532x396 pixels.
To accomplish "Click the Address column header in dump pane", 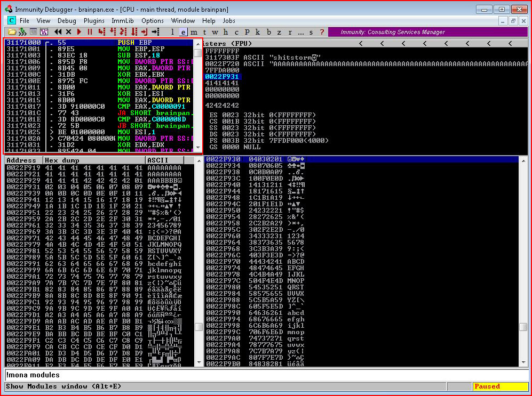I will pos(24,160).
